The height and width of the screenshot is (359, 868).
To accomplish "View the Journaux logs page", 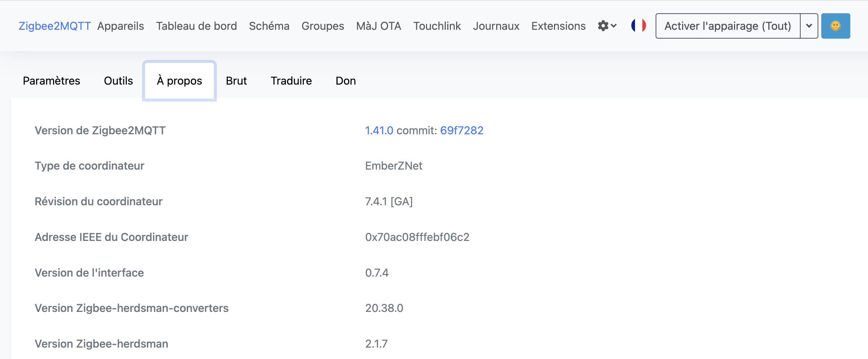I will click(496, 26).
